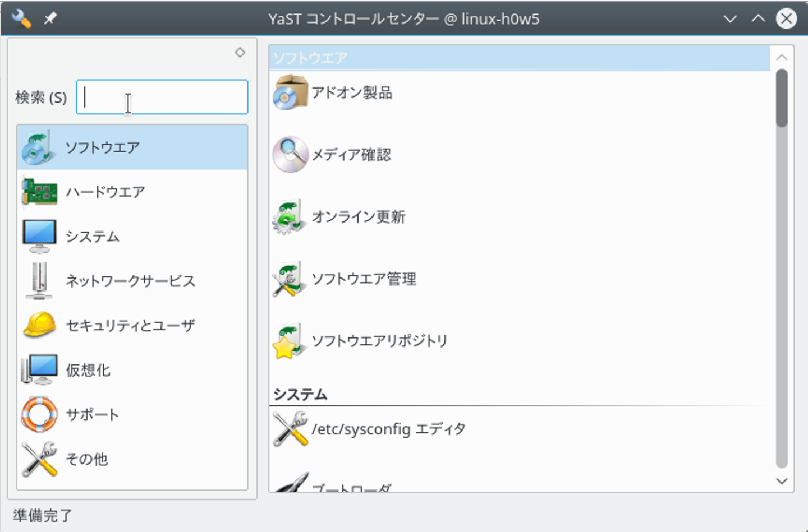Close the YaST コントロールセンター window

point(787,18)
